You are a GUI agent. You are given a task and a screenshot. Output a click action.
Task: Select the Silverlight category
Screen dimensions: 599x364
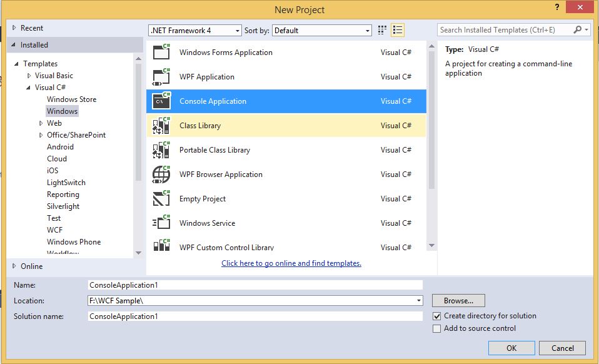tap(63, 206)
